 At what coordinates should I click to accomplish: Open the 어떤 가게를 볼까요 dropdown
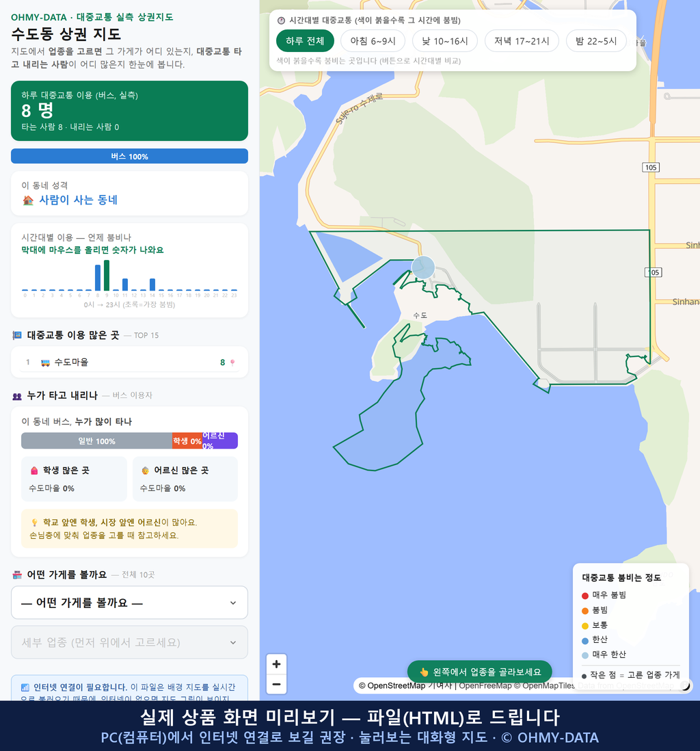click(x=129, y=603)
